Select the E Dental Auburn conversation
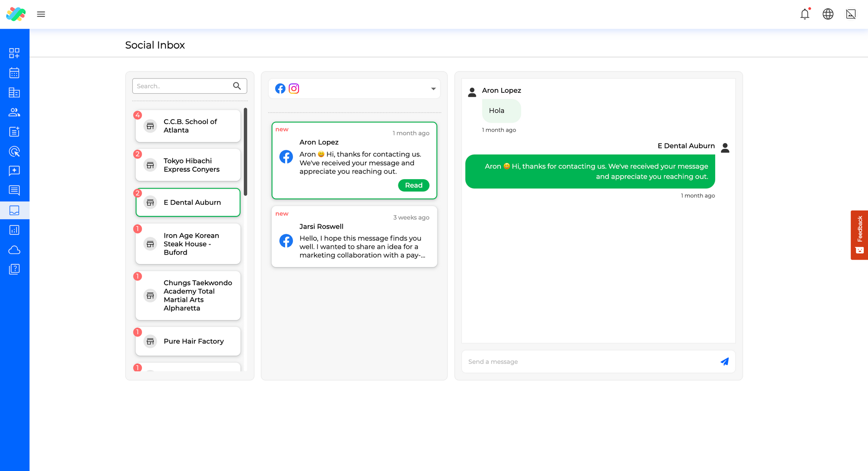The width and height of the screenshot is (868, 471). (187, 202)
